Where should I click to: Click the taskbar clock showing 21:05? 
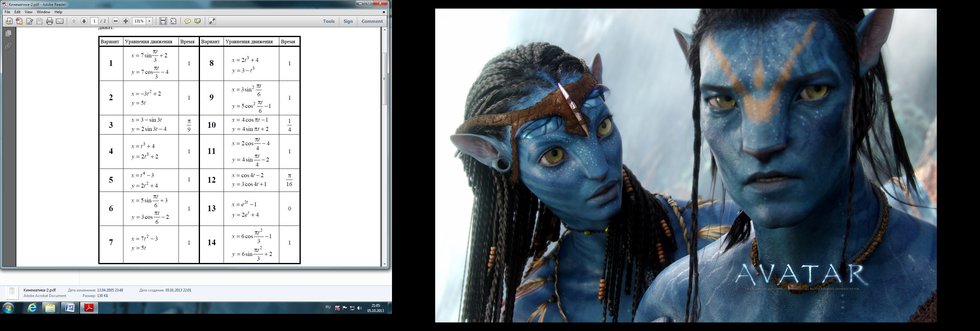(375, 308)
